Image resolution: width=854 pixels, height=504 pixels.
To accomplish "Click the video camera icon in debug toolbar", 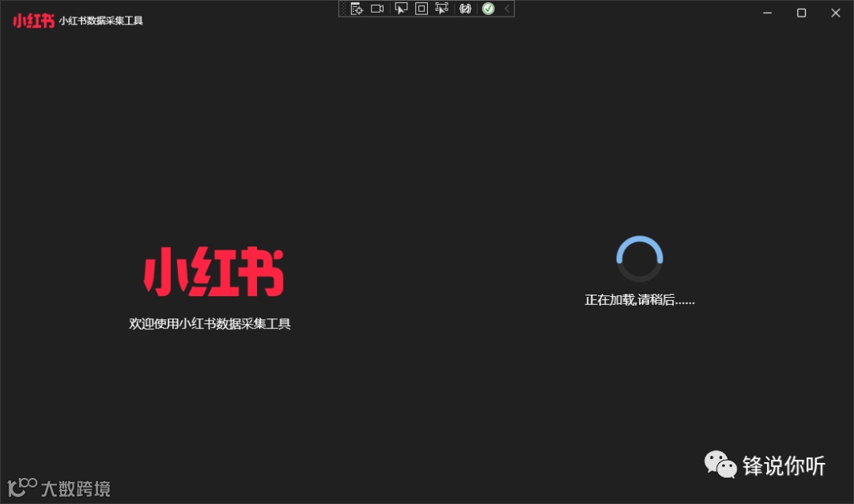I will pos(377,9).
